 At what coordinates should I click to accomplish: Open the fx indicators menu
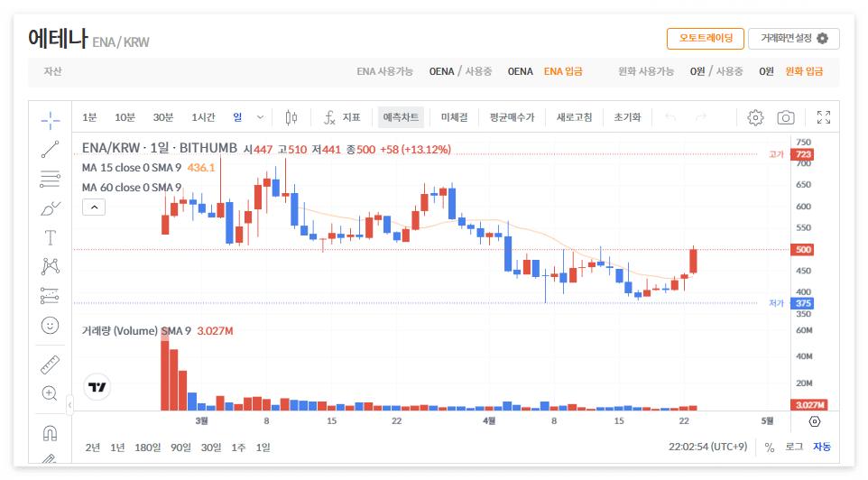(342, 117)
